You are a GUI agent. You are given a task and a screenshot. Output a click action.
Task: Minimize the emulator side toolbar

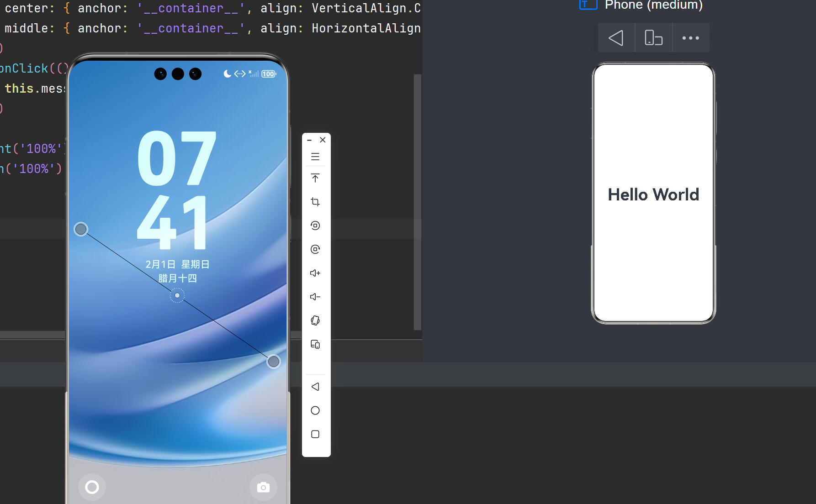pyautogui.click(x=309, y=140)
